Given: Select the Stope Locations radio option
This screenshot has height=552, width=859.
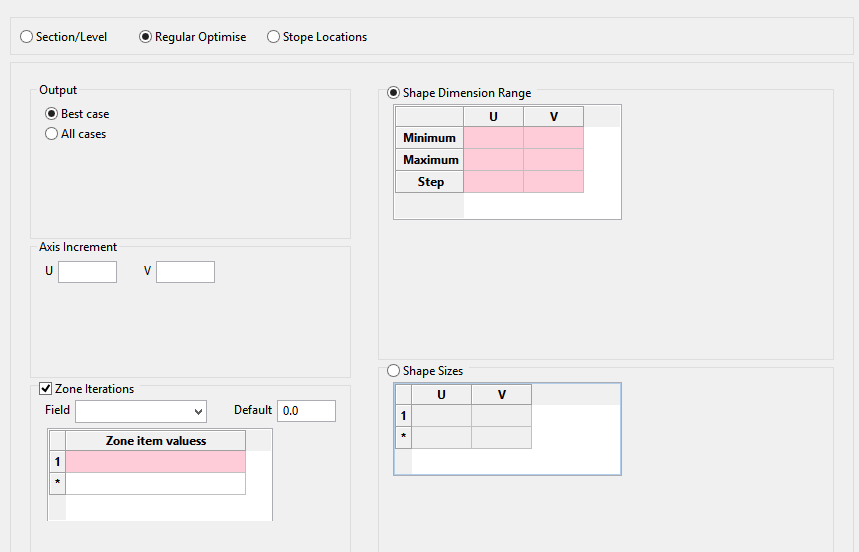Looking at the screenshot, I should [274, 37].
